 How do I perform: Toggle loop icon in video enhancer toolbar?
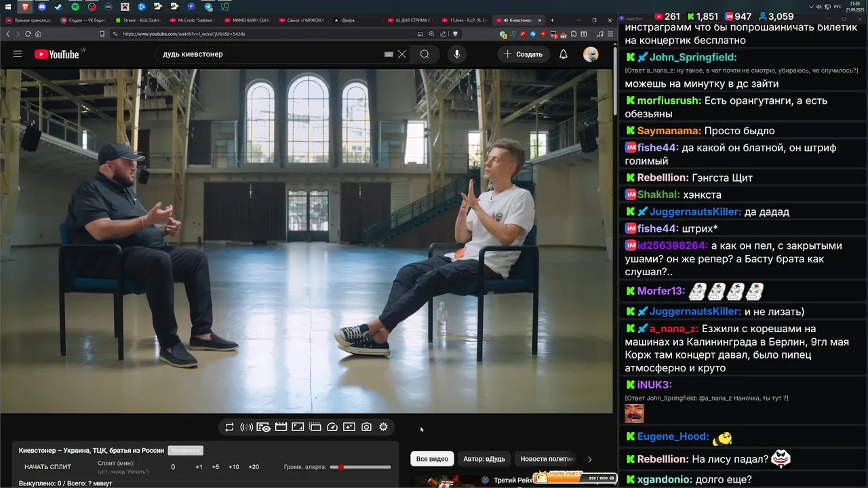(x=229, y=427)
